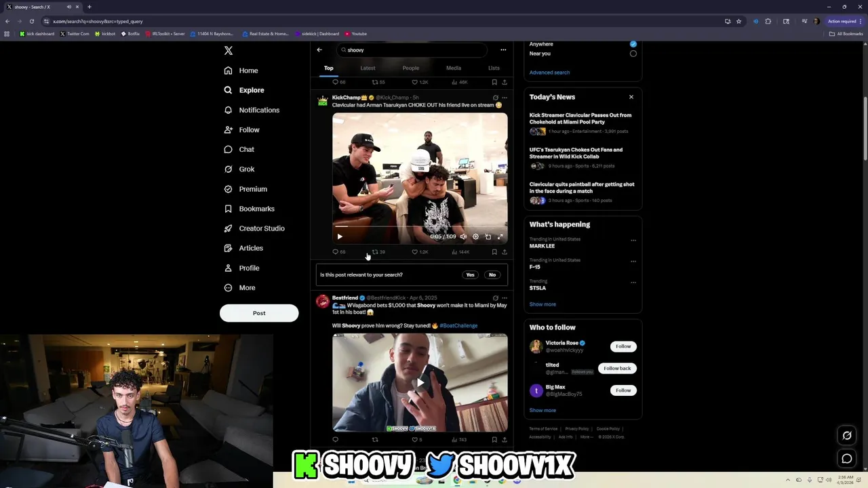Open the floating messages chat button
868x488 pixels.
point(847,459)
